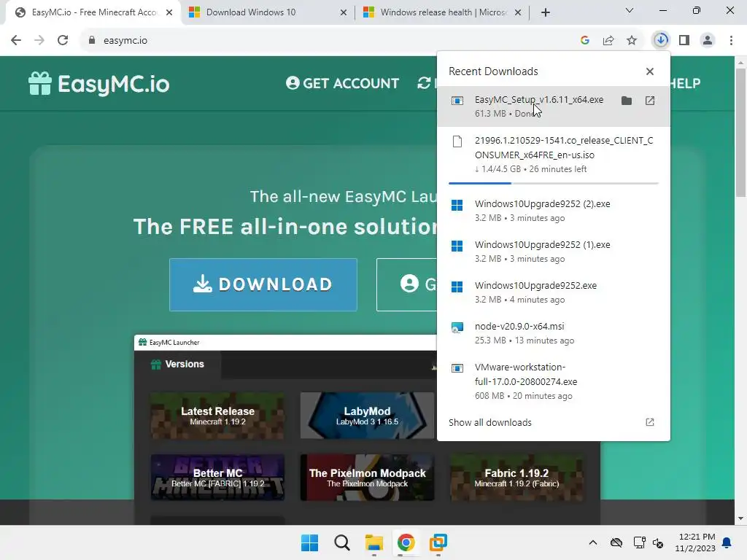Toggle the Chrome downloads toolbar icon
747x560 pixels.
coord(661,41)
